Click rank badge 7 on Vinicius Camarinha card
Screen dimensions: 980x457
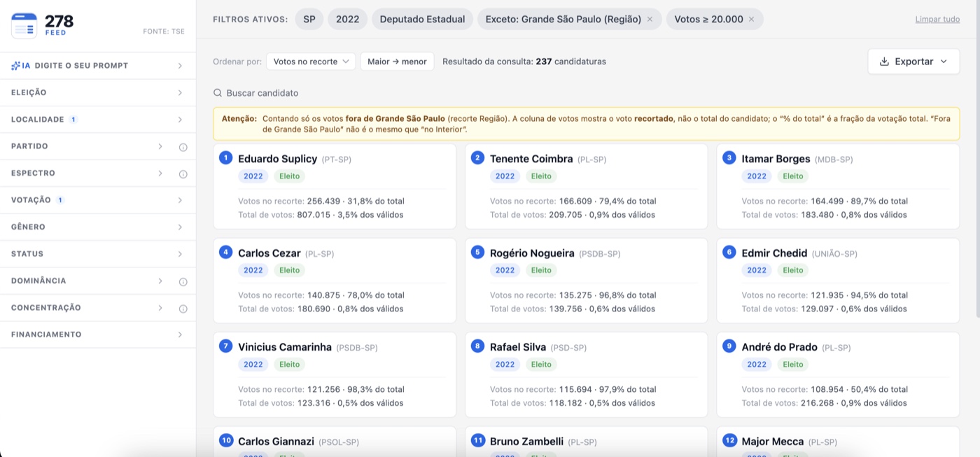225,346
